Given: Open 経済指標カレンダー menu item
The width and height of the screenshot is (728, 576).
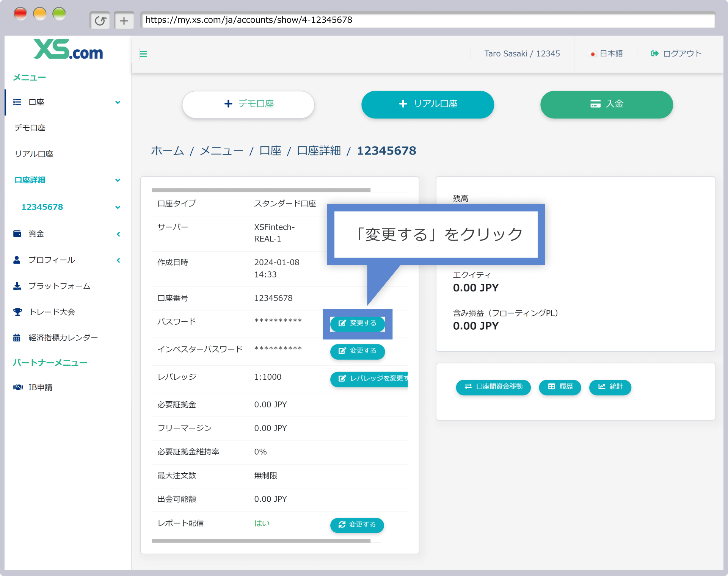Looking at the screenshot, I should tap(63, 338).
